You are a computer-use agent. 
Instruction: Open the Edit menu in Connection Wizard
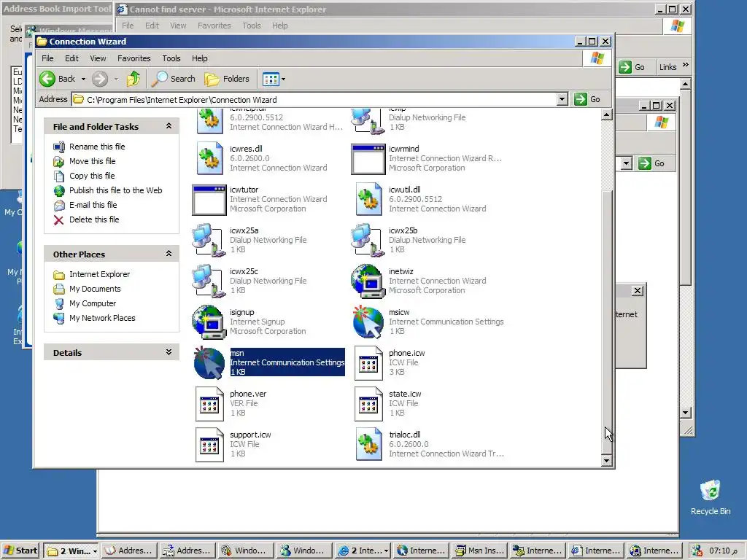[x=71, y=58]
